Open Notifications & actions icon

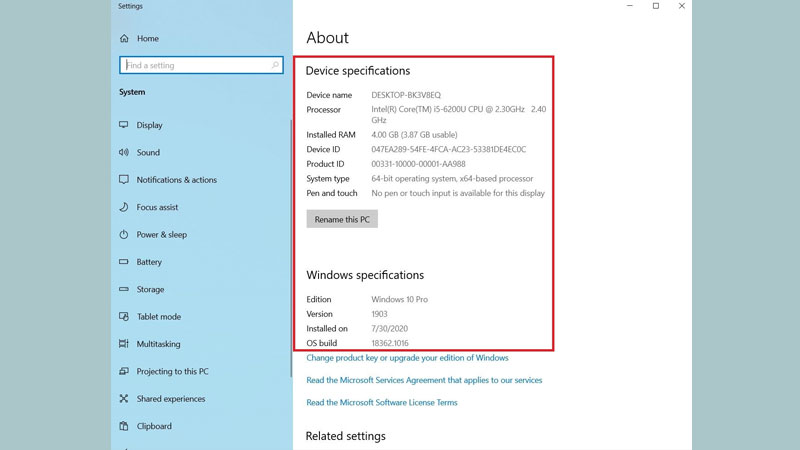tap(124, 180)
